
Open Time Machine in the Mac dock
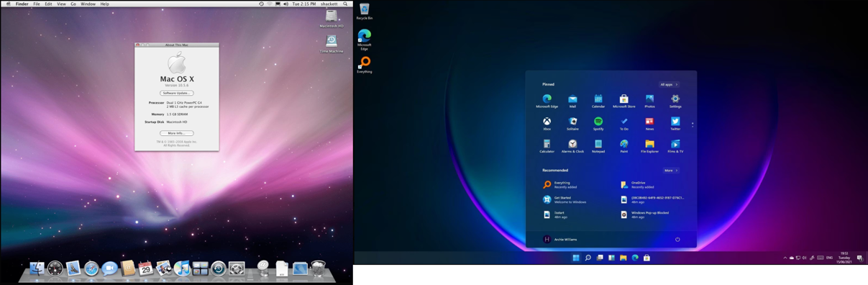219,269
